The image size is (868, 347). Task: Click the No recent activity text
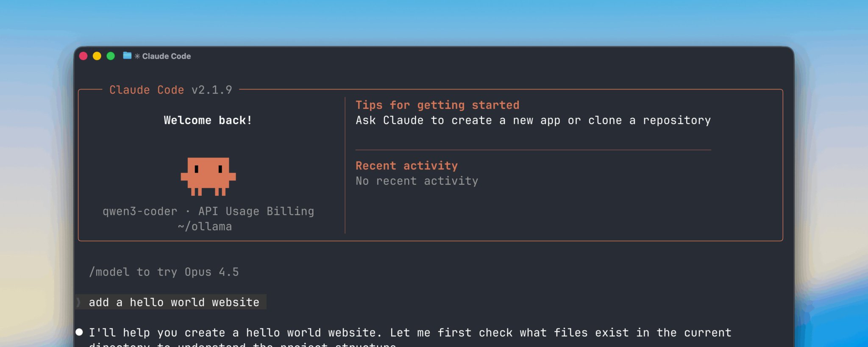coord(417,181)
